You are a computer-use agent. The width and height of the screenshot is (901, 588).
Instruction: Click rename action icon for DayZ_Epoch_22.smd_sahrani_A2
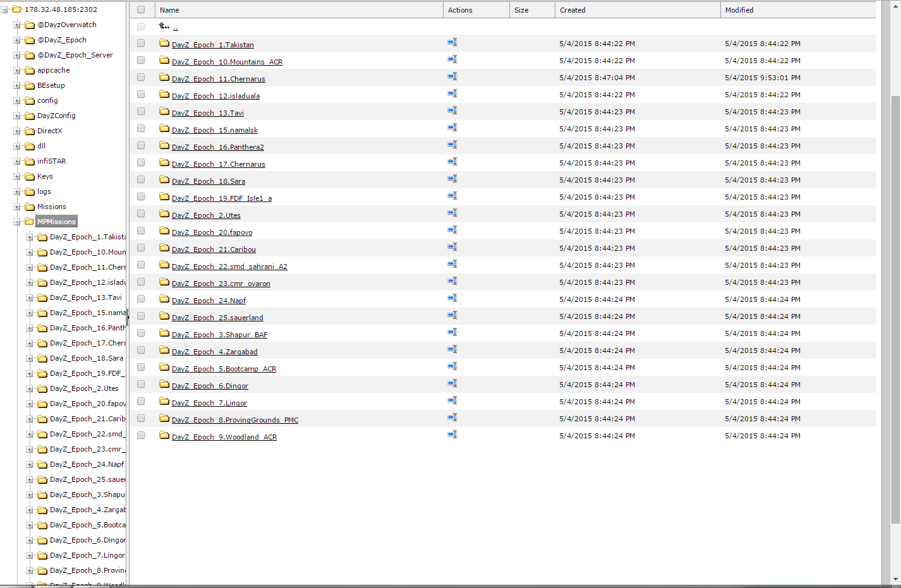(x=452, y=264)
